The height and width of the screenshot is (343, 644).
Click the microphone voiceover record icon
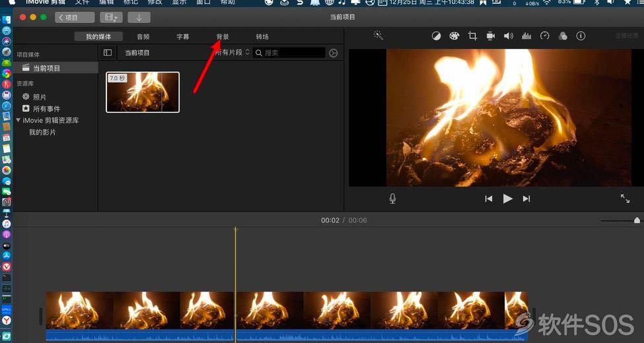coord(392,199)
